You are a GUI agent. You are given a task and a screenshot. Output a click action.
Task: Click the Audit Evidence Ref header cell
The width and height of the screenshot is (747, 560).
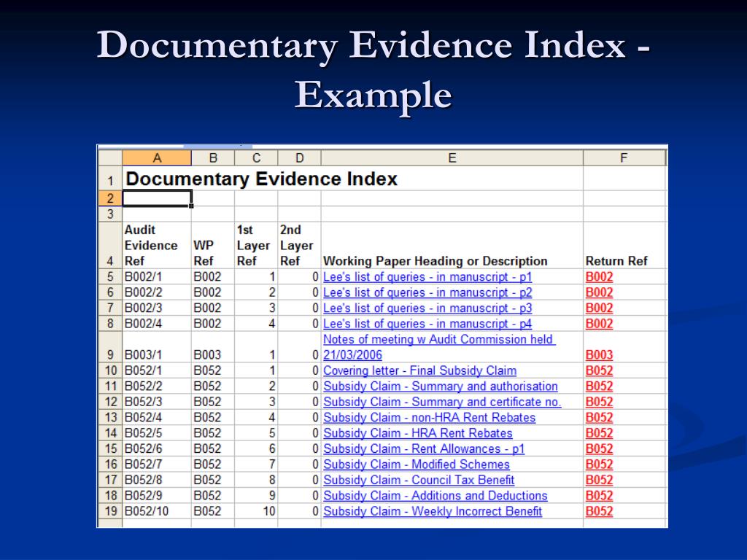pos(157,245)
